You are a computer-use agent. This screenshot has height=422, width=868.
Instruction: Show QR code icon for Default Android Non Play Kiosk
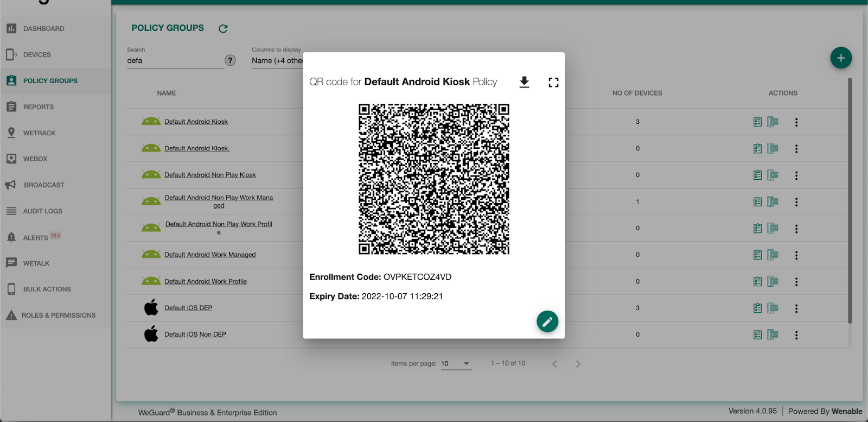coord(773,175)
